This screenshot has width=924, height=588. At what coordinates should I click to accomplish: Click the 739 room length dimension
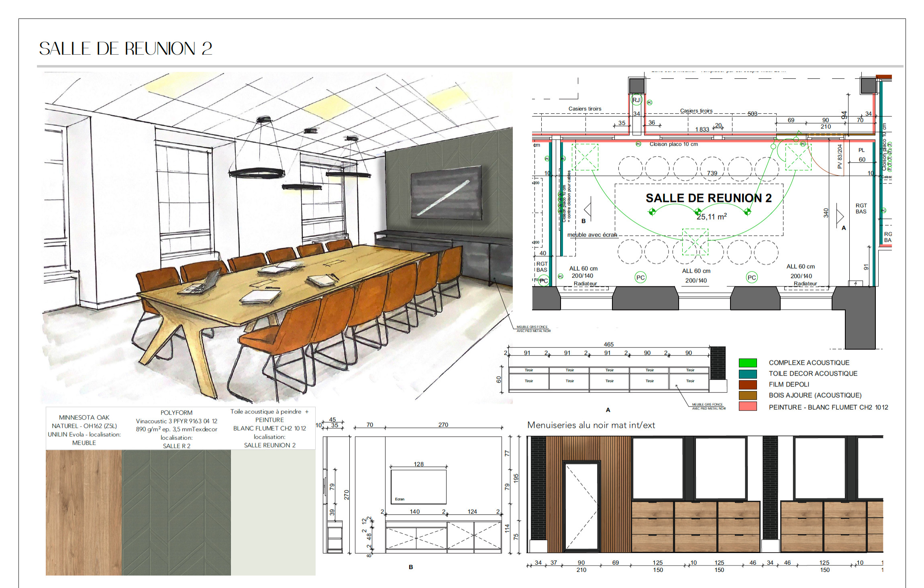pos(712,173)
